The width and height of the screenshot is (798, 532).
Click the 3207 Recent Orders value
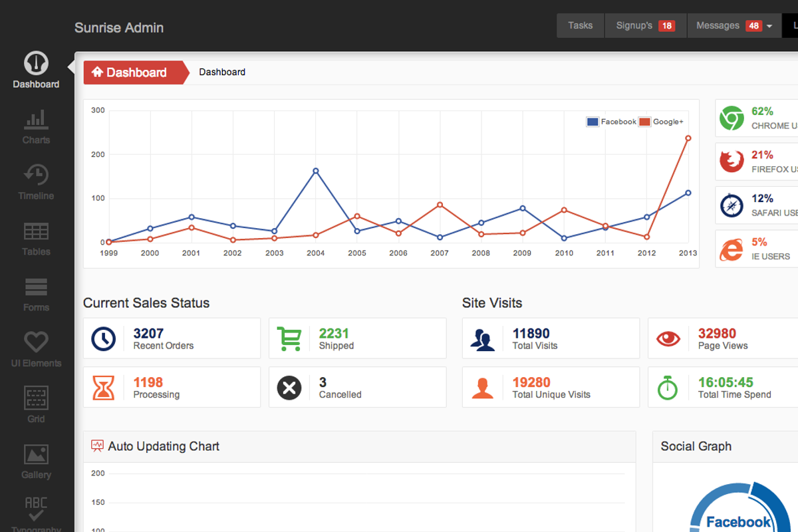[148, 333]
